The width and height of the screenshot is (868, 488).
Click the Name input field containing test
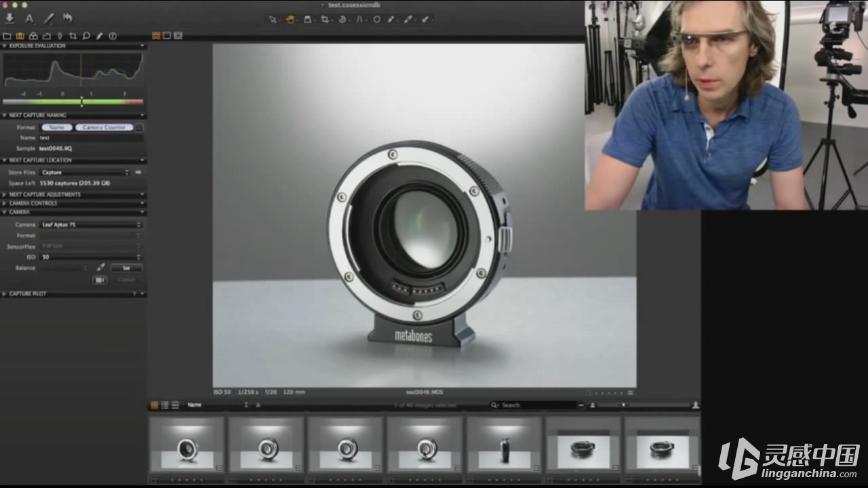pos(90,138)
